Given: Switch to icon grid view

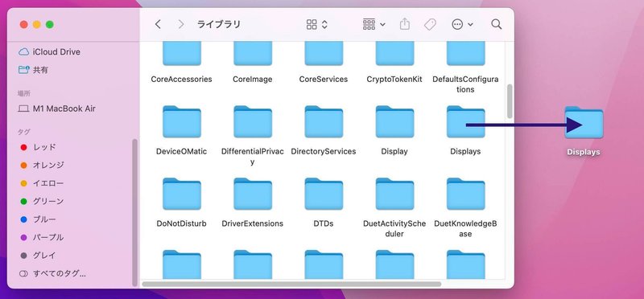Looking at the screenshot, I should [x=312, y=25].
